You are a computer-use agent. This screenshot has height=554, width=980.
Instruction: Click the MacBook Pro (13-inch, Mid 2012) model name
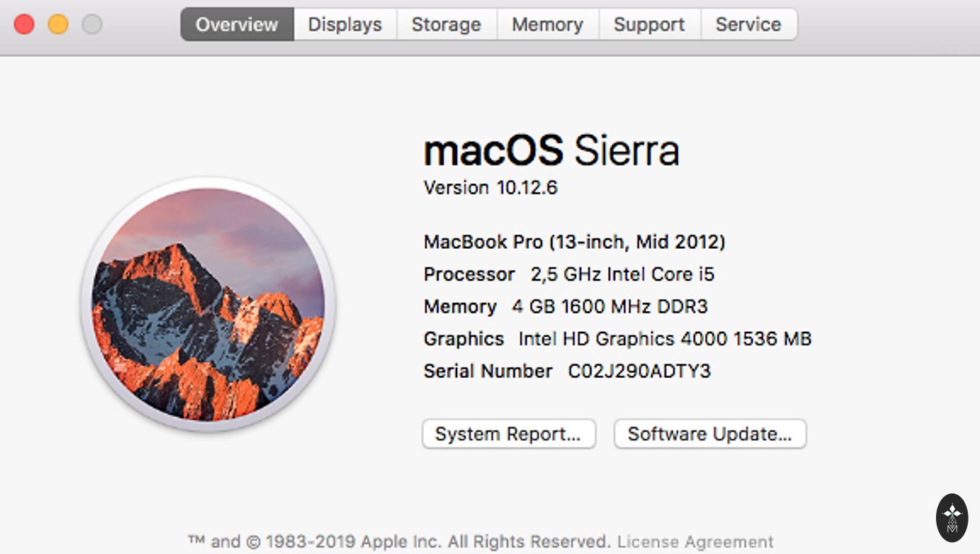coord(574,242)
